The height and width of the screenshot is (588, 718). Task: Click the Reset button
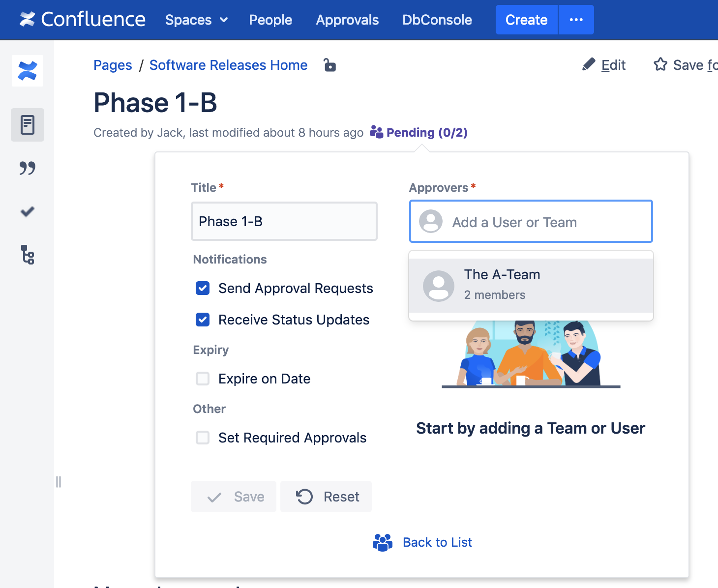pyautogui.click(x=326, y=497)
